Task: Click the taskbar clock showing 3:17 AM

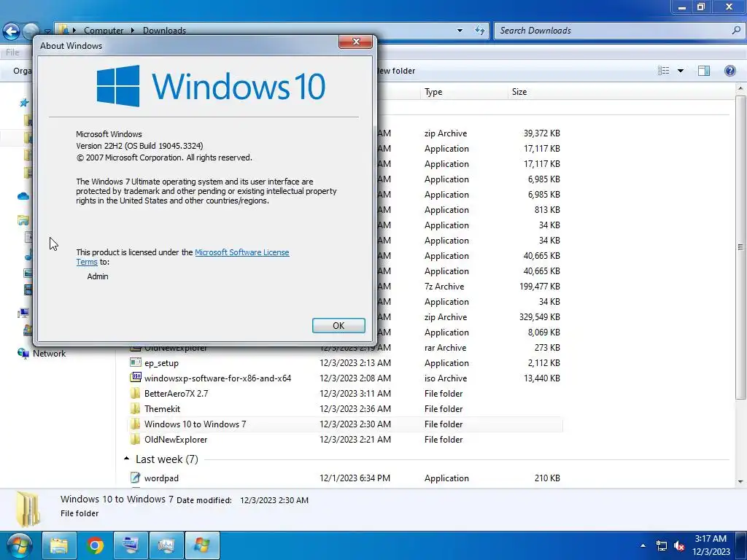Action: (x=711, y=545)
